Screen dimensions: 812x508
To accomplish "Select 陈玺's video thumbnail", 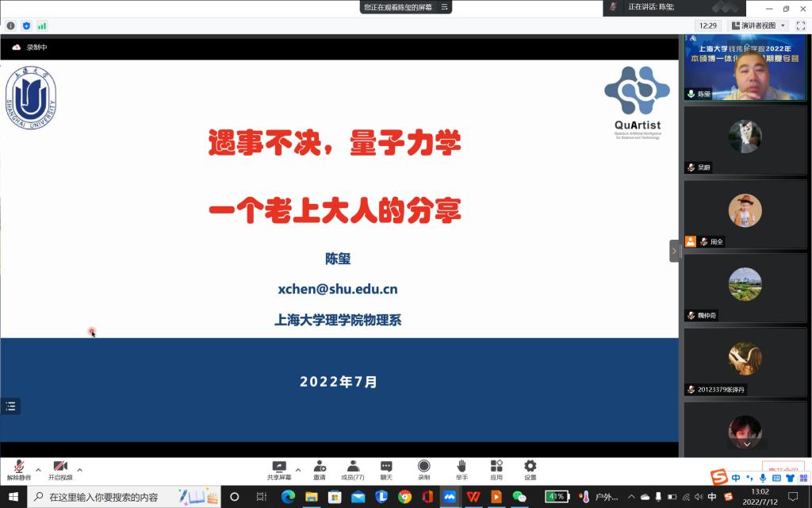I will click(745, 68).
